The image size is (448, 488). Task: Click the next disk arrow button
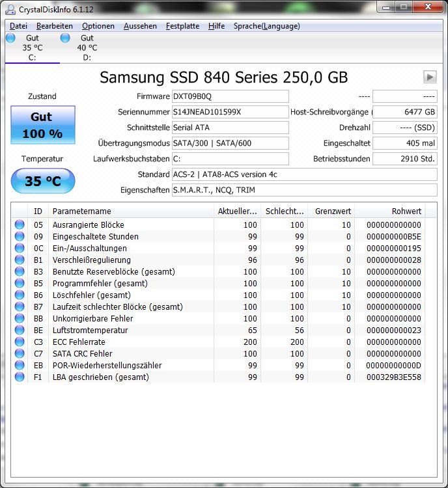(x=430, y=77)
